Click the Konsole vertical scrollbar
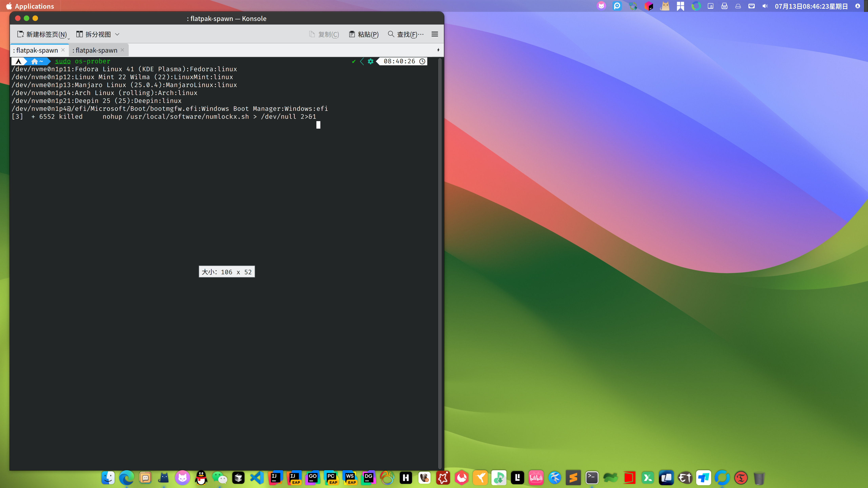Screen dimensions: 868x488 coord(440,263)
